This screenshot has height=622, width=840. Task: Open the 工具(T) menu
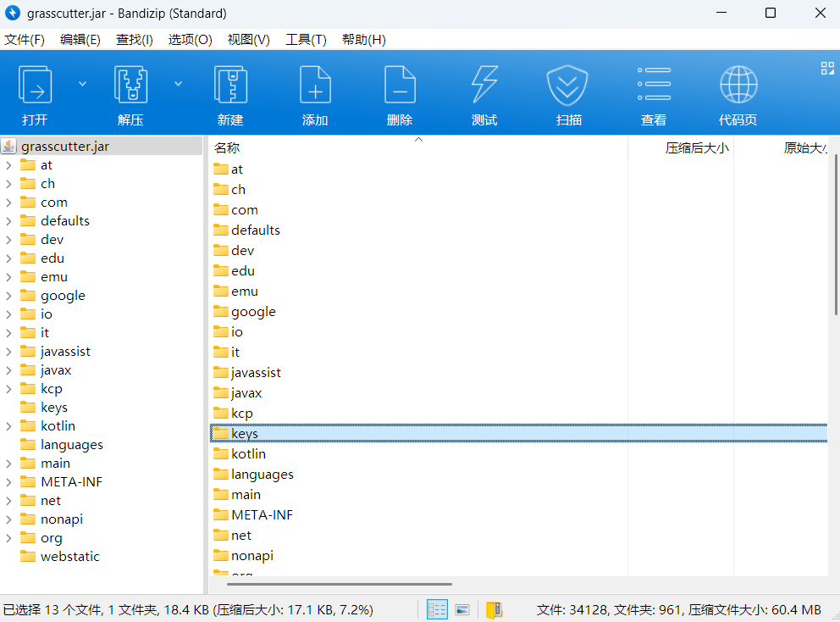click(306, 40)
